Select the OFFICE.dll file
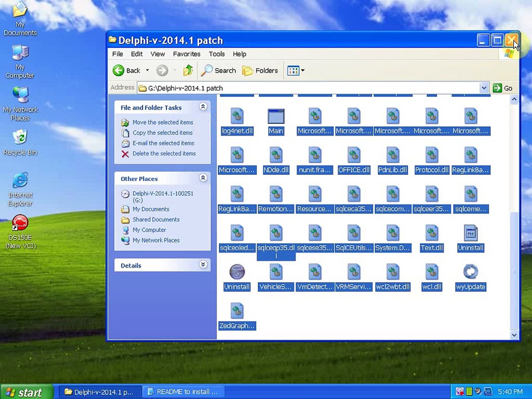532x399 pixels. (354, 160)
